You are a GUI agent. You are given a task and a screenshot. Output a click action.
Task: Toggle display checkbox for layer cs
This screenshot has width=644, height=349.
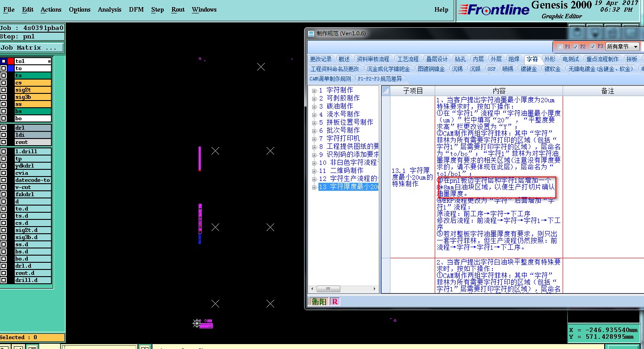4,83
